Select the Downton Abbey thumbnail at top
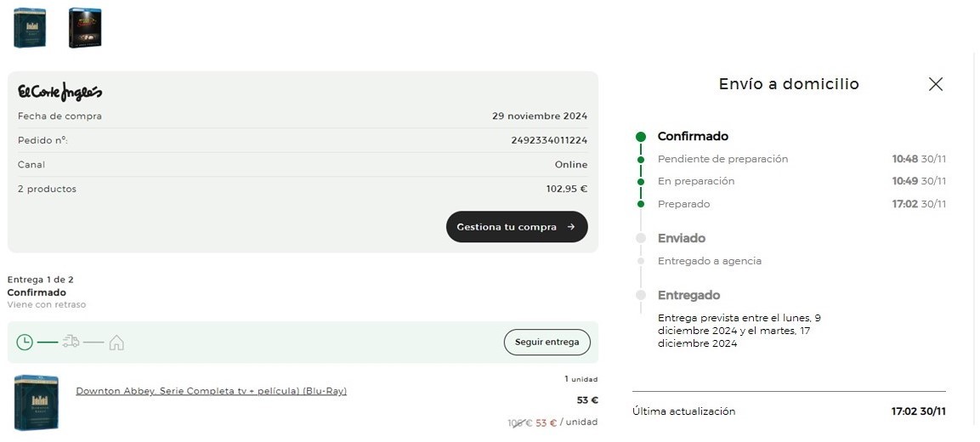The image size is (980, 442). [x=30, y=27]
